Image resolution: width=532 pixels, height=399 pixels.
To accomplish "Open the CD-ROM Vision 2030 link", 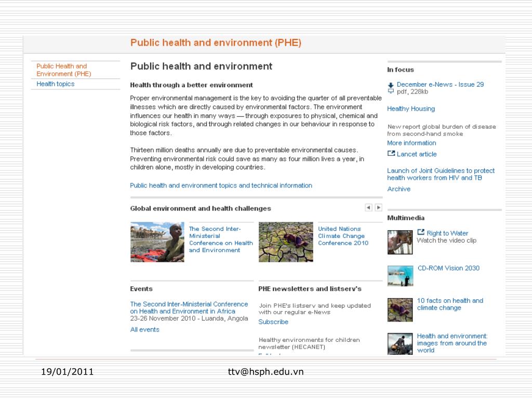I will 448,268.
